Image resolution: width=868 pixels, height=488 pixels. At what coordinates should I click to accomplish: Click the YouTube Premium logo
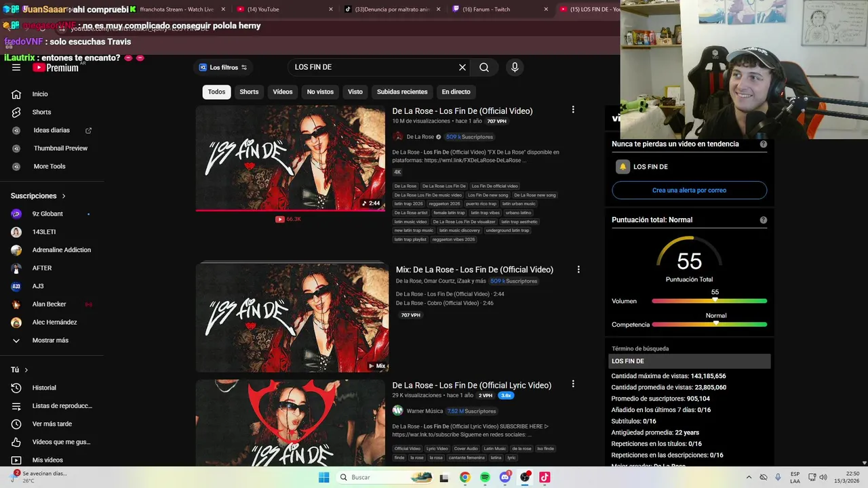tap(56, 67)
